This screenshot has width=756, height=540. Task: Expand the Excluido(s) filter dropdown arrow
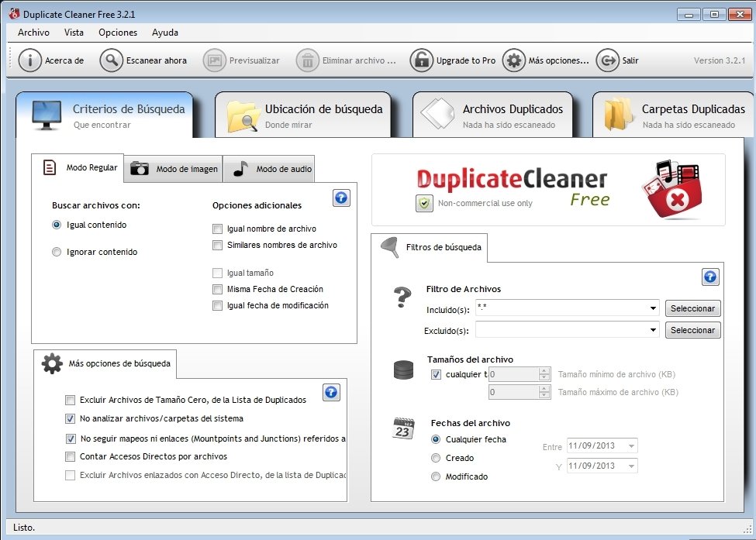point(653,330)
